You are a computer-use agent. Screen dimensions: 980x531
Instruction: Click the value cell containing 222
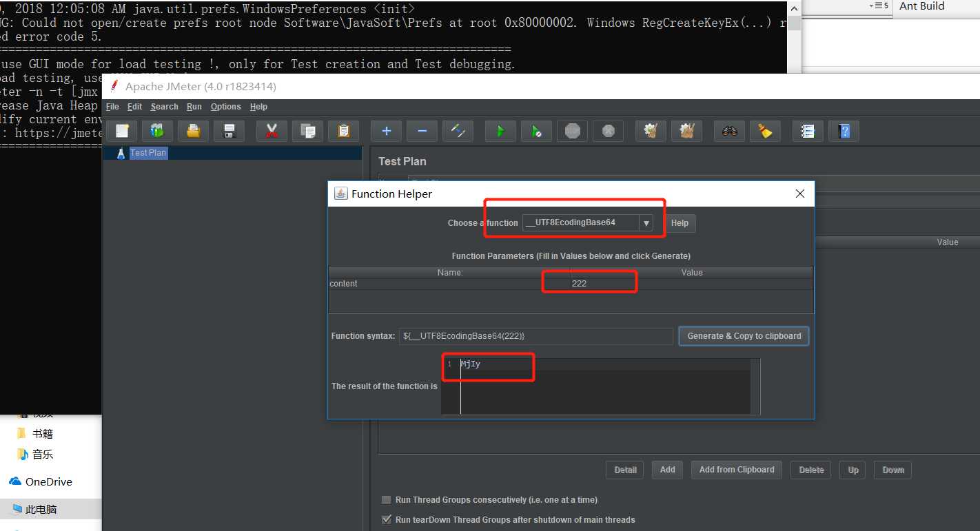pos(692,284)
